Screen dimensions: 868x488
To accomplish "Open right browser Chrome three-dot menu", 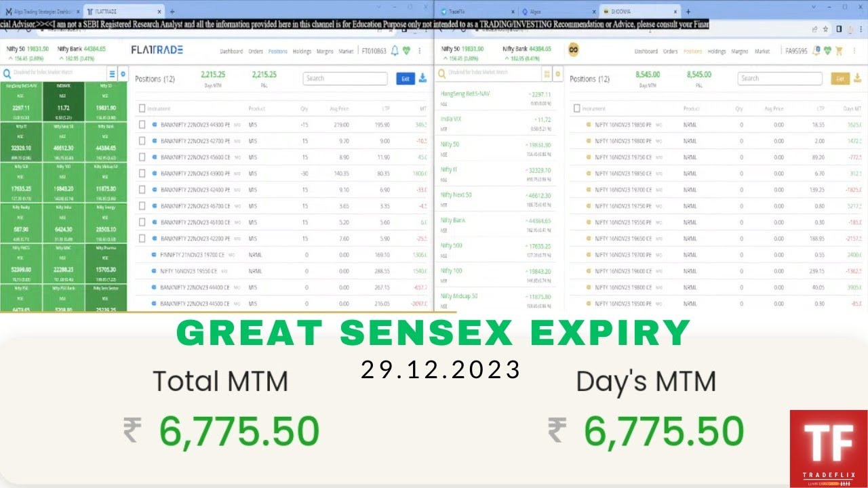I will click(x=862, y=29).
